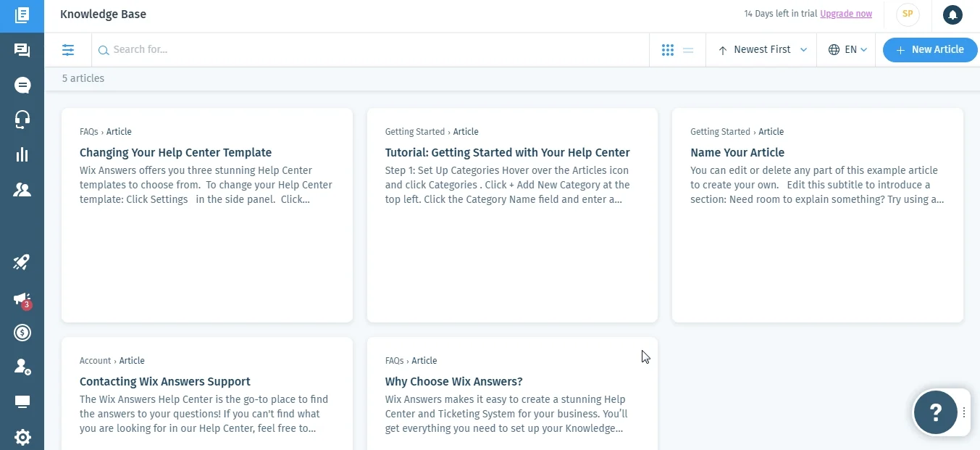Open the live chat bubble icon in sidebar

[x=22, y=85]
